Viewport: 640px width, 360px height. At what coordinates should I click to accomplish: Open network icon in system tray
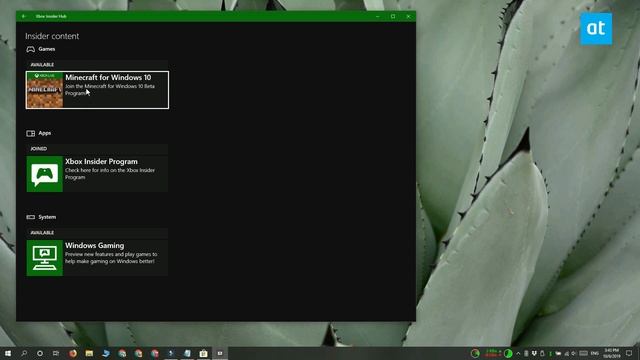567,353
